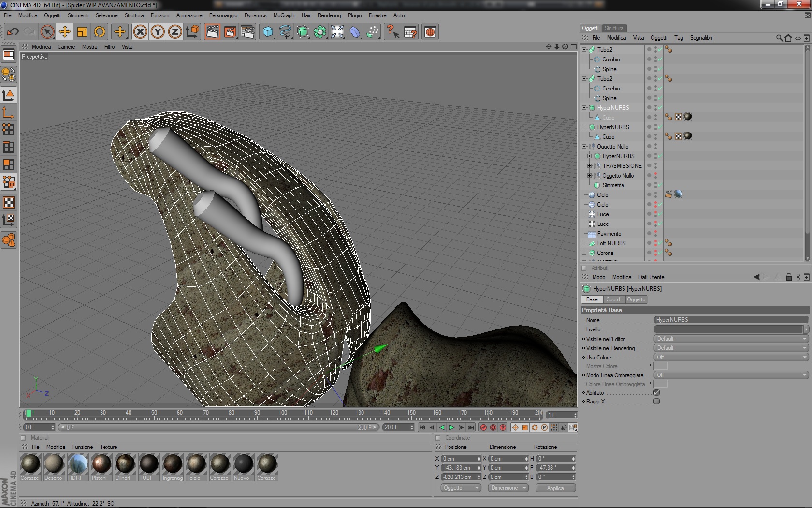Toggle the Abilitato checkbox

tap(656, 393)
